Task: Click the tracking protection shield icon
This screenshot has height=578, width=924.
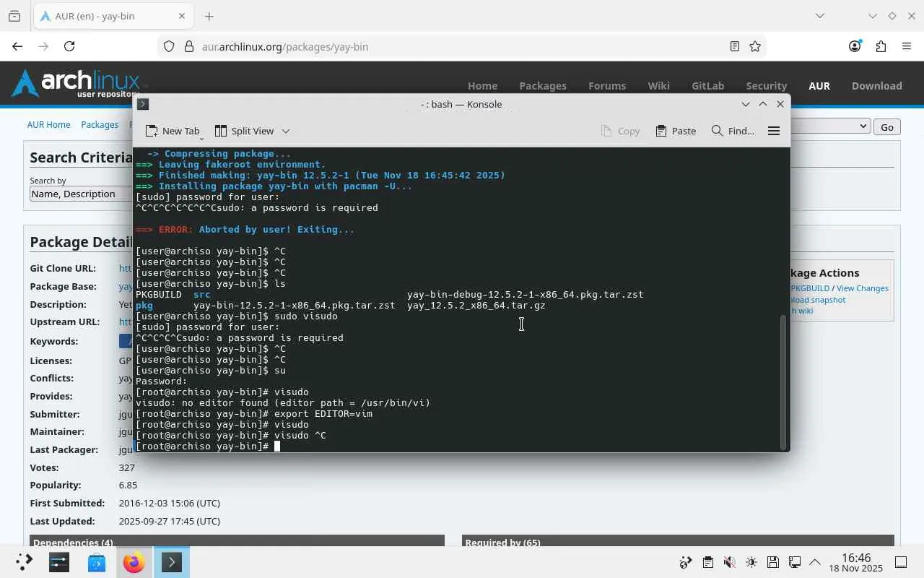Action: [x=169, y=46]
